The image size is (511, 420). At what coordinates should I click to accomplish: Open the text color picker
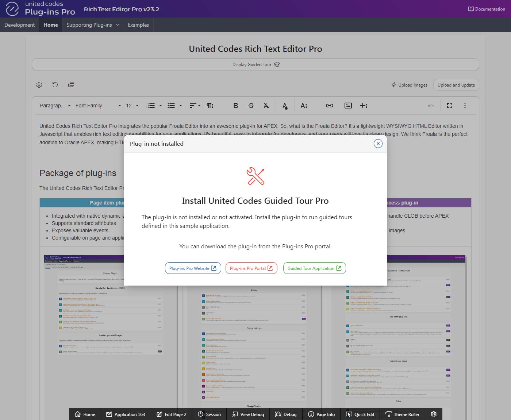tap(285, 106)
